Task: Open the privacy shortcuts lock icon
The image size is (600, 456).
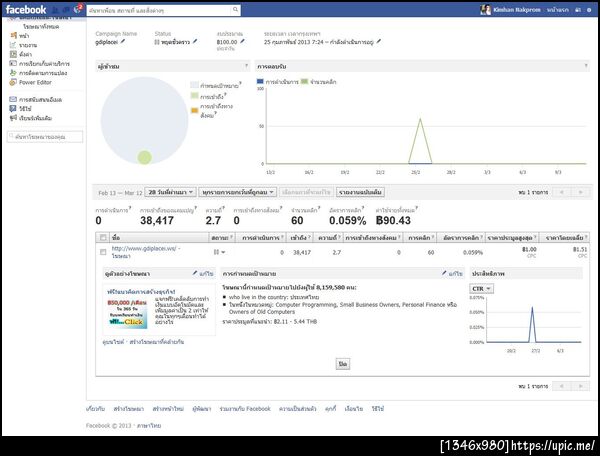Action: click(x=578, y=10)
